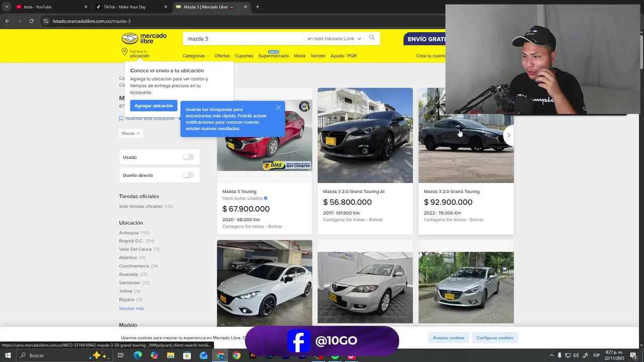Close the tesla - YouTube tab
The width and height of the screenshot is (644, 362).
point(86,7)
